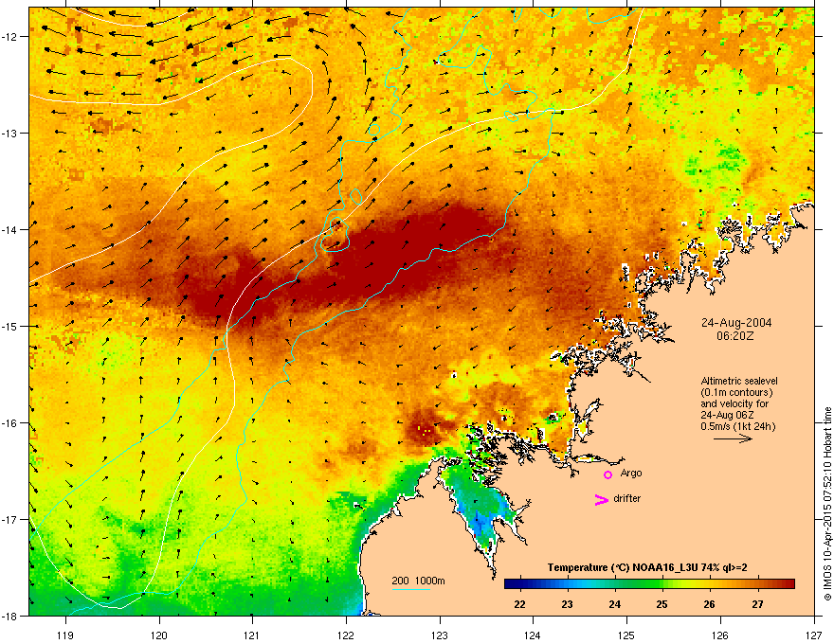834x644 pixels.
Task: Click the latitude axis label -16
Action: (x=10, y=423)
